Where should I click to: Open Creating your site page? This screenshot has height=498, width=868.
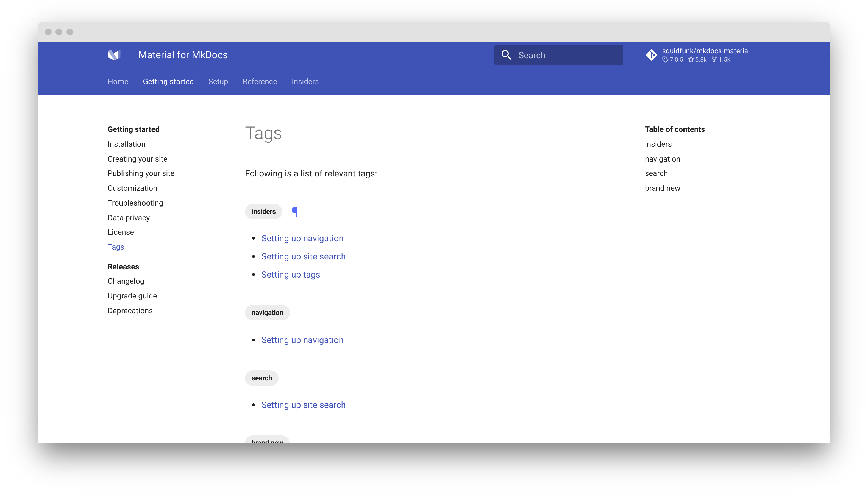point(137,159)
